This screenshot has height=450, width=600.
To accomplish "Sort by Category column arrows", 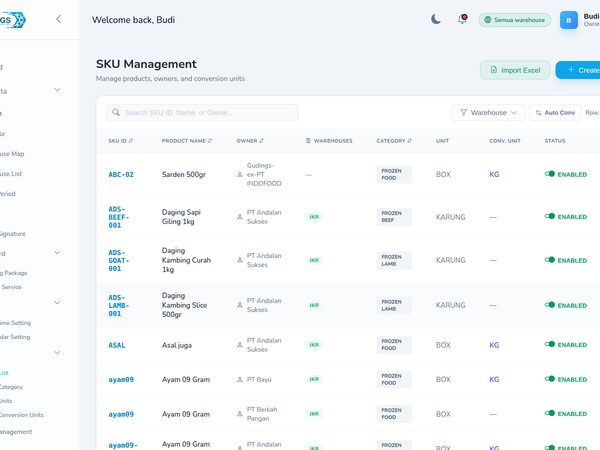I will tap(409, 141).
